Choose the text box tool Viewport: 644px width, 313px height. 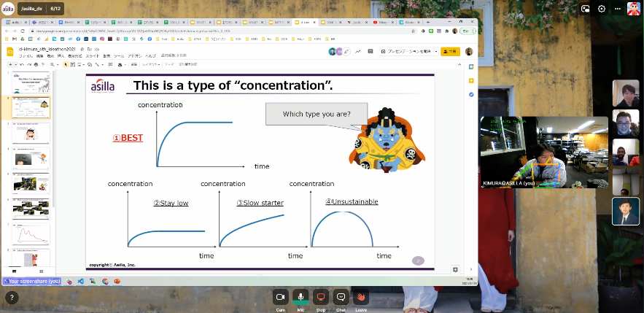click(73, 64)
